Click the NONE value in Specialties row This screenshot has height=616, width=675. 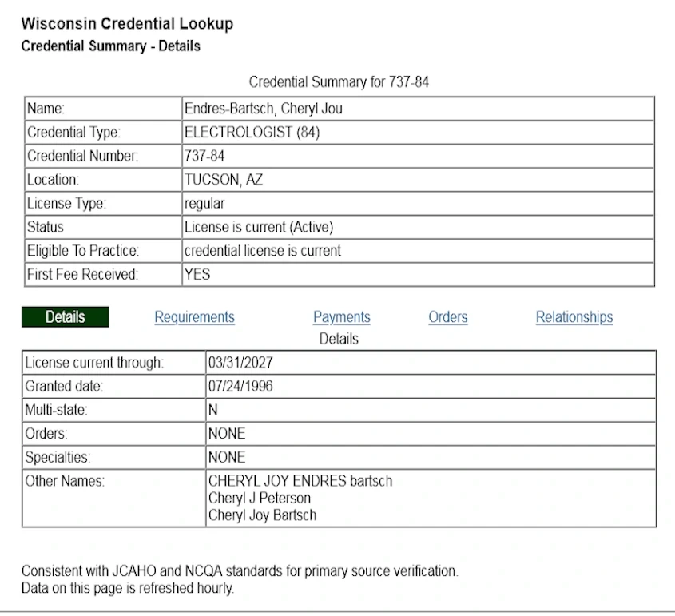226,458
